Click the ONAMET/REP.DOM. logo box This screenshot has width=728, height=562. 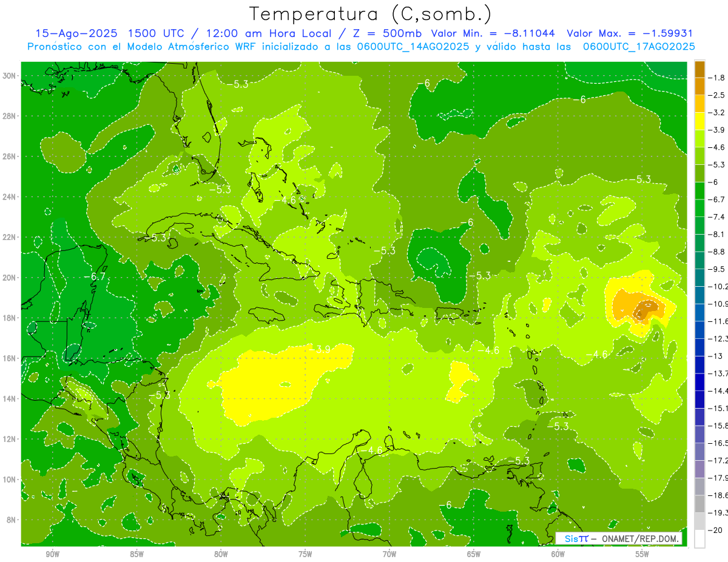pyautogui.click(x=619, y=538)
